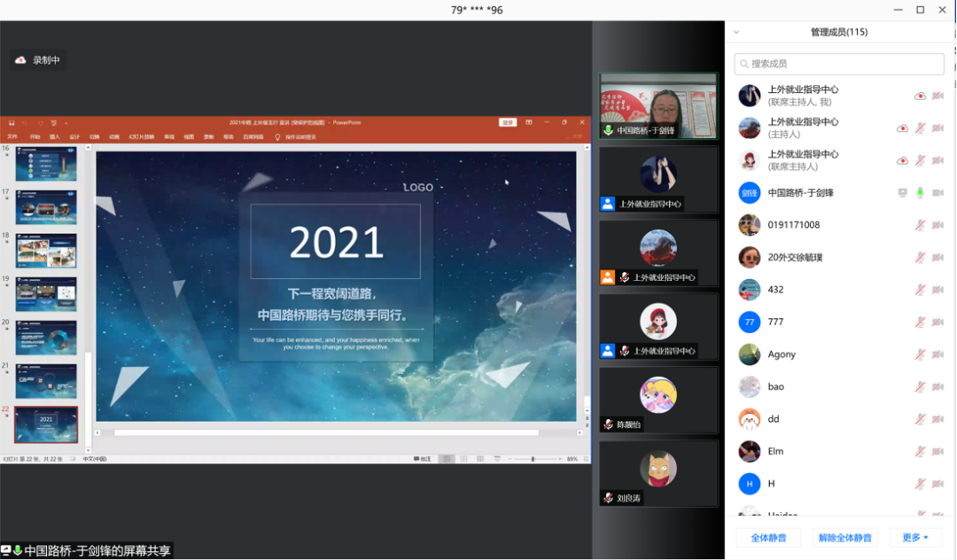Click the 登录 button in PowerPoint title bar
The image size is (957, 560).
coord(508,122)
